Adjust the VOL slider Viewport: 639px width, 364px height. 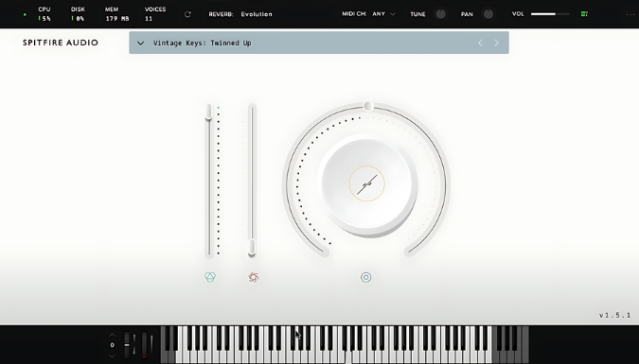(x=550, y=14)
